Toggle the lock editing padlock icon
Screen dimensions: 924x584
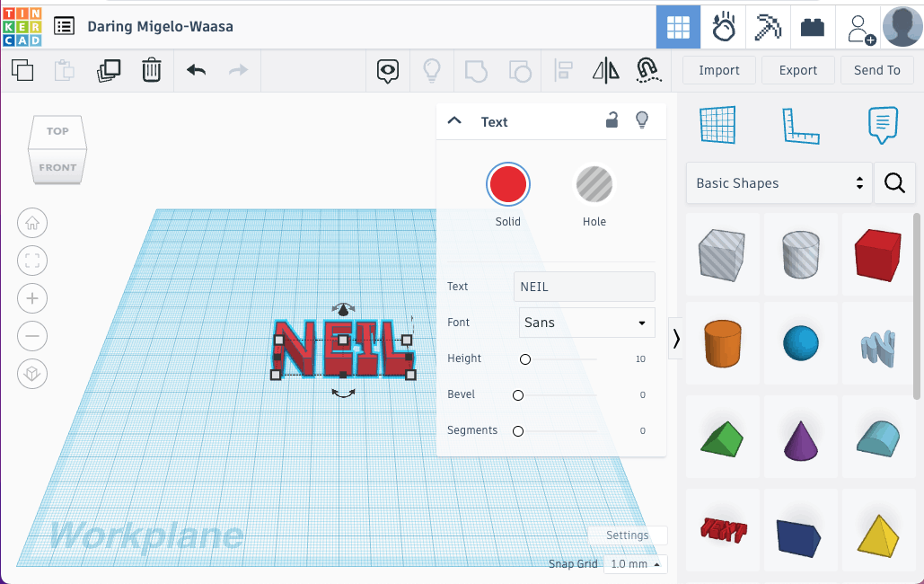(612, 120)
